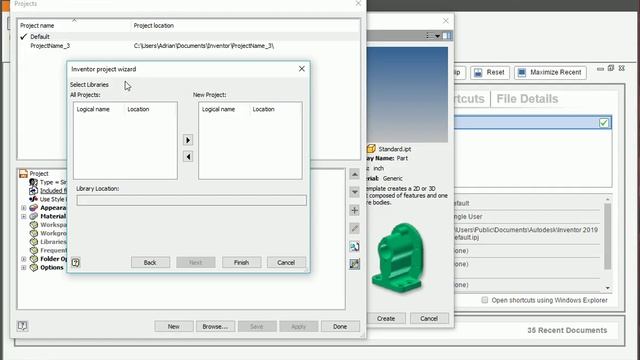The height and width of the screenshot is (360, 640).
Task: Move library to New Project with right arrow
Action: click(188, 140)
